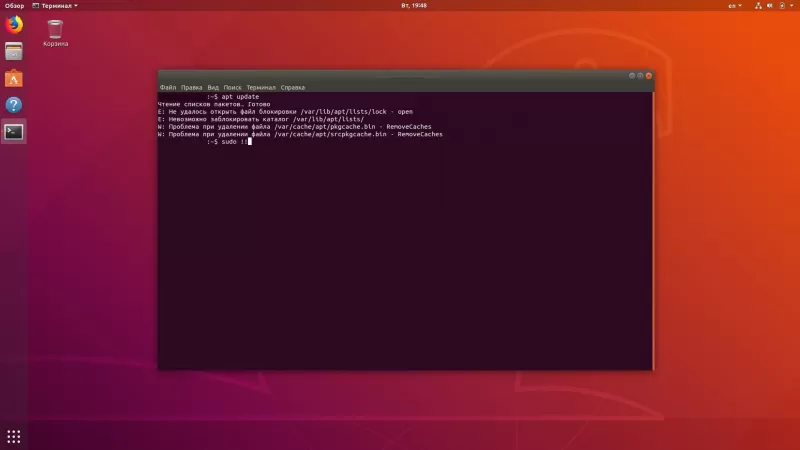This screenshot has height=450, width=800.
Task: Minimize the Terminal window
Action: pyautogui.click(x=632, y=76)
